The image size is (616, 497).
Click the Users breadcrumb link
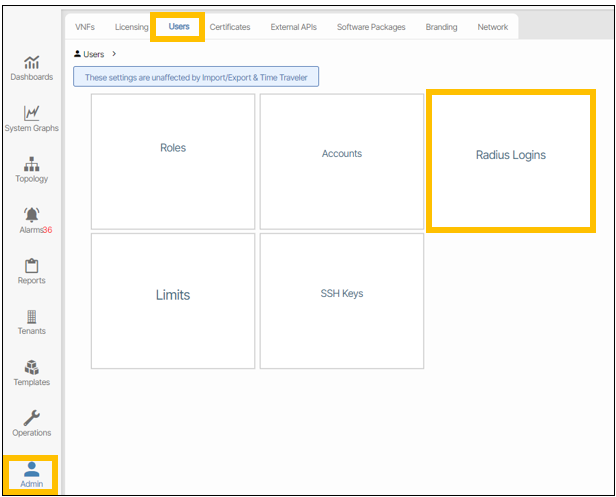[x=93, y=54]
